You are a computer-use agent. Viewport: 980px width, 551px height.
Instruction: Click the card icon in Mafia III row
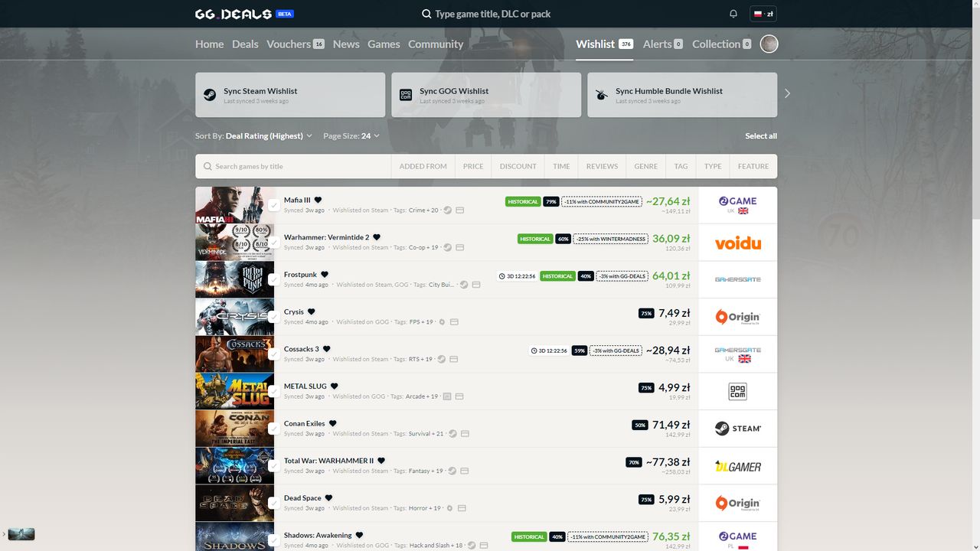tap(460, 210)
